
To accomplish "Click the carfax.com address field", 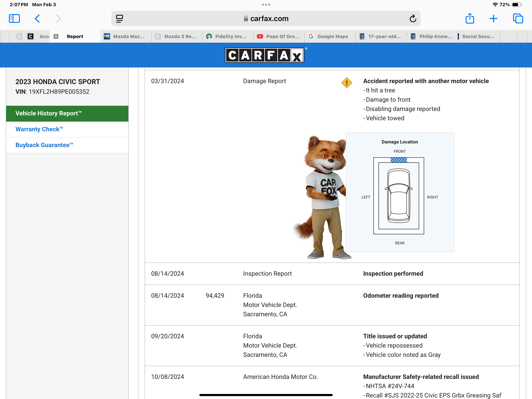I will pyautogui.click(x=266, y=19).
